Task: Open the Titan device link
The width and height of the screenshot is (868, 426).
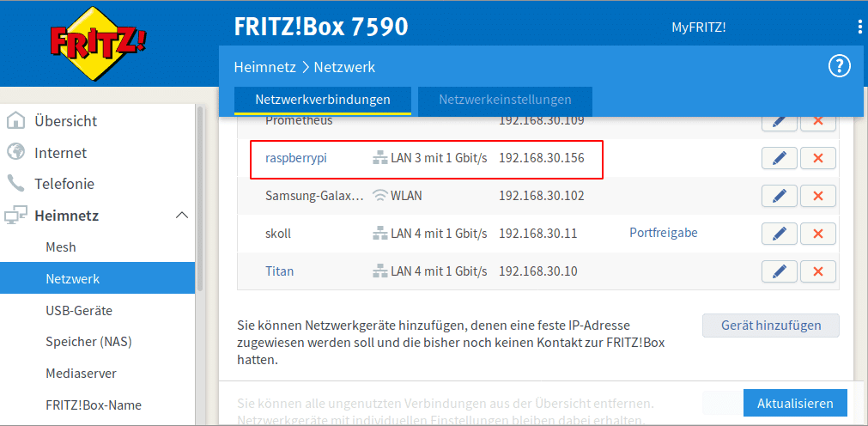Action: [279, 271]
